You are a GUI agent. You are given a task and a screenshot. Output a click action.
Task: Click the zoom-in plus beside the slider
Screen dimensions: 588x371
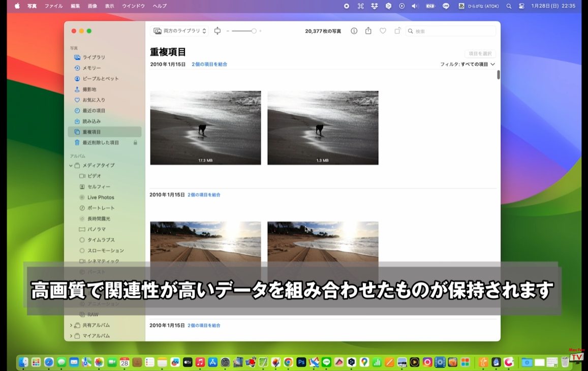[x=260, y=31]
